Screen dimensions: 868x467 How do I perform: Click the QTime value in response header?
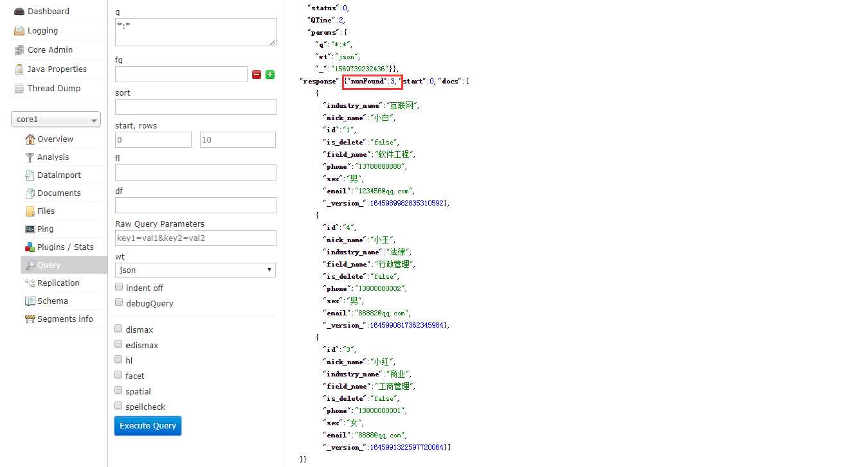pos(341,21)
